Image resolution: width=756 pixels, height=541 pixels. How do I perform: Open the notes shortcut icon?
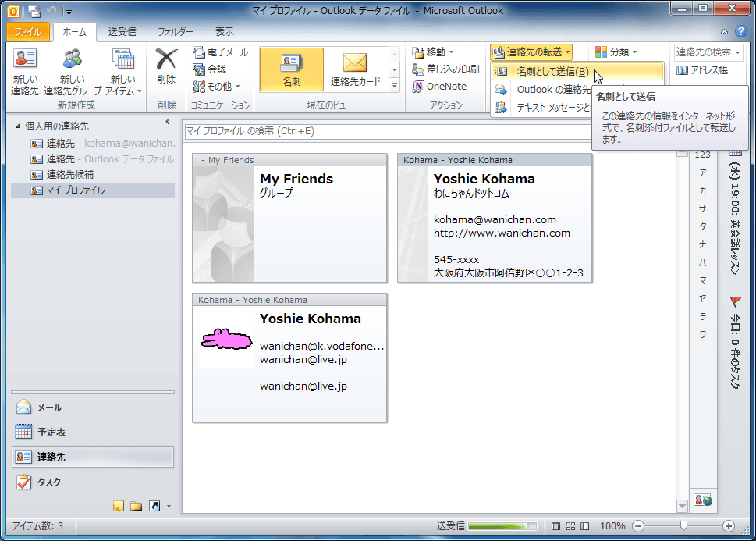point(119,506)
